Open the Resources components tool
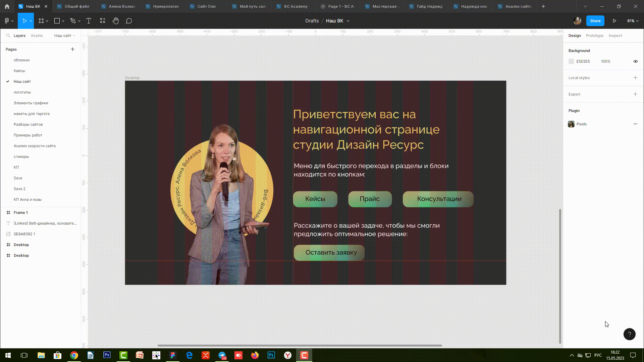 point(102,21)
